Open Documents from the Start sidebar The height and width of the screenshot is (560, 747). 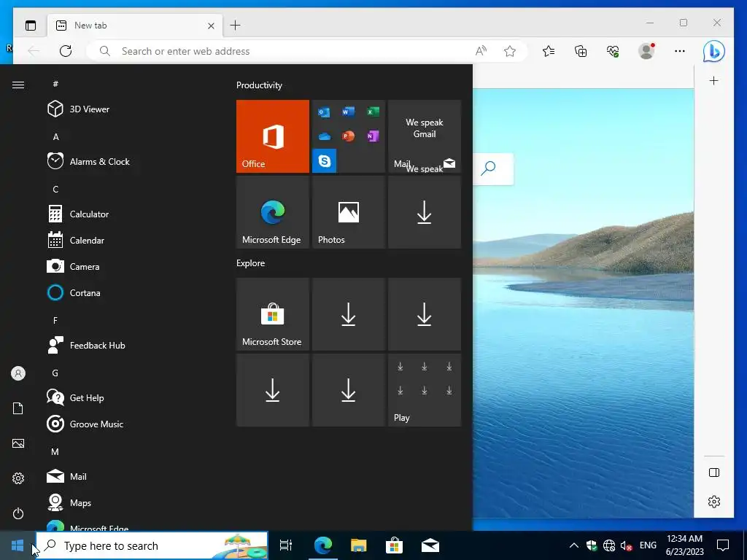(18, 408)
